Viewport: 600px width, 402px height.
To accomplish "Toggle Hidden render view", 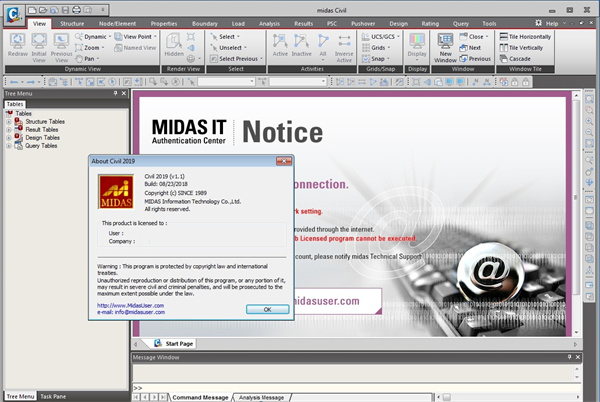I will (174, 45).
